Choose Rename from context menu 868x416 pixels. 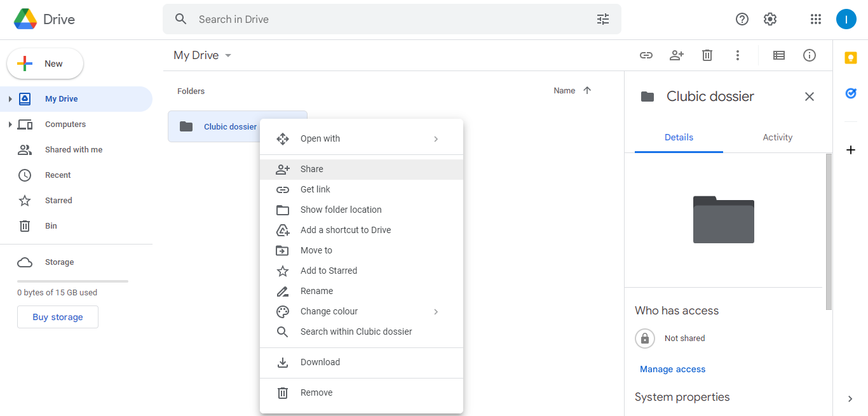click(362, 291)
